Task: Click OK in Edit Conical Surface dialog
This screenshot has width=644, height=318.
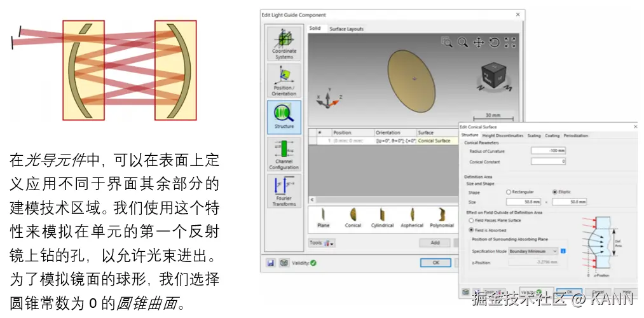Action: click(x=569, y=292)
